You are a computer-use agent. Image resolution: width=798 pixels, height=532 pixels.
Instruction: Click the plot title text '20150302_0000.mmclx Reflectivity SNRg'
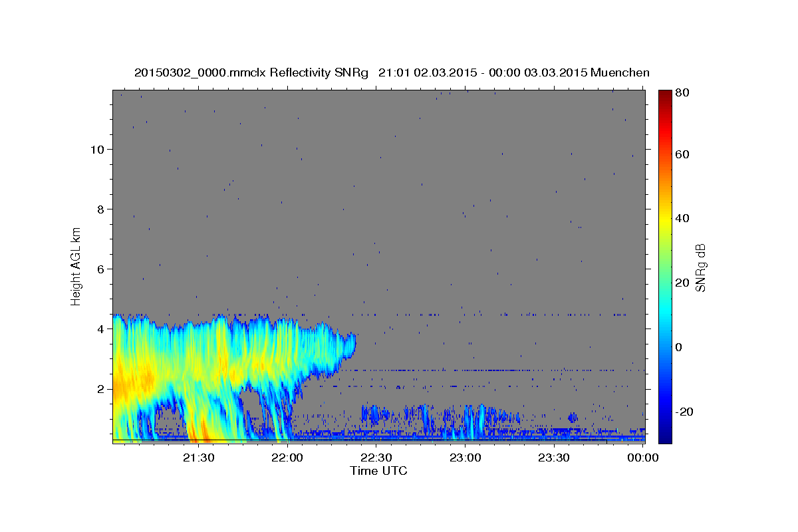[x=251, y=72]
